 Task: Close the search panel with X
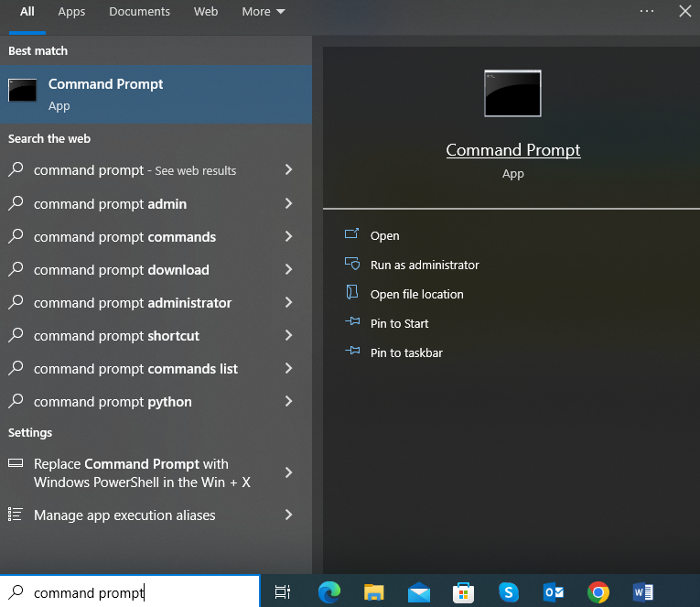click(685, 11)
